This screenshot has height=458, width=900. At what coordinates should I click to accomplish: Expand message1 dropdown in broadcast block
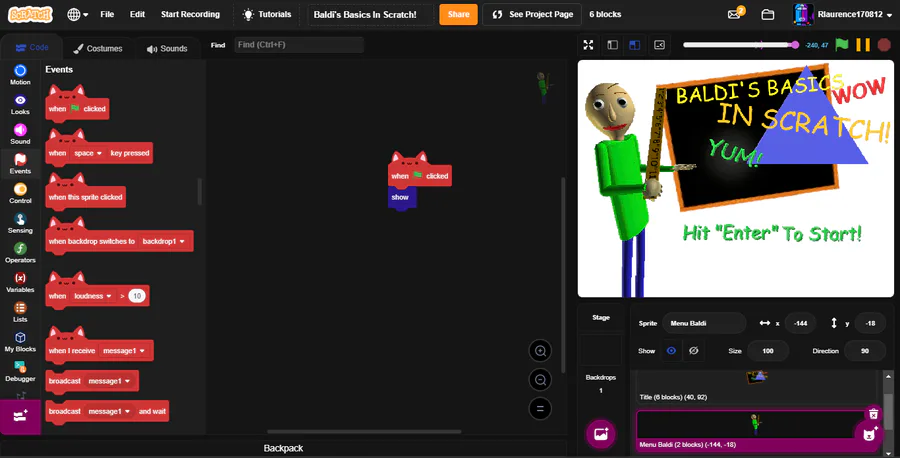109,381
